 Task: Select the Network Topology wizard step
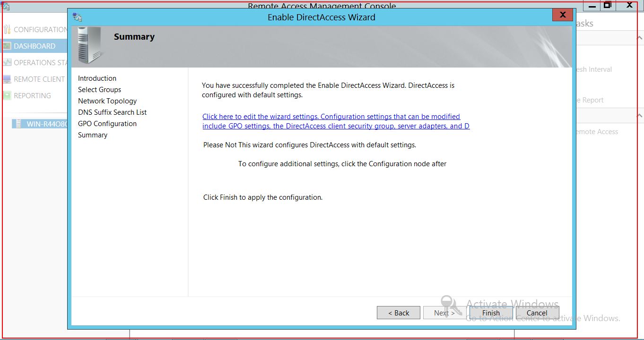click(x=107, y=101)
